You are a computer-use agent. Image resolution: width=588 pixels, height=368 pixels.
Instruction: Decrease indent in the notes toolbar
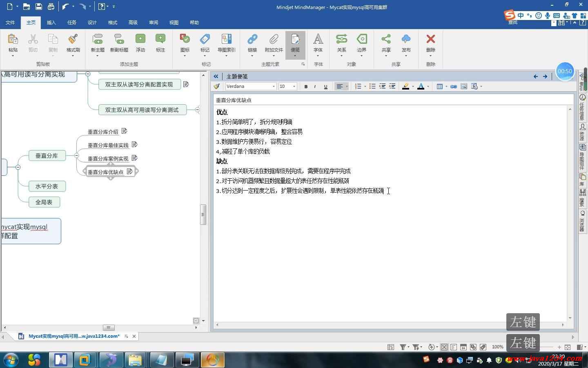382,86
